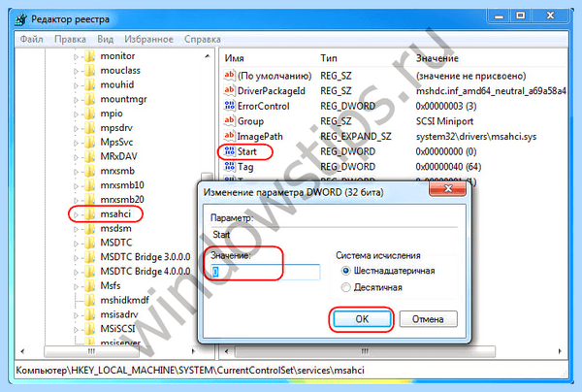The height and width of the screenshot is (392, 582).
Task: Click REG_EXPAND_SZ type of ImagePath
Action: [356, 136]
